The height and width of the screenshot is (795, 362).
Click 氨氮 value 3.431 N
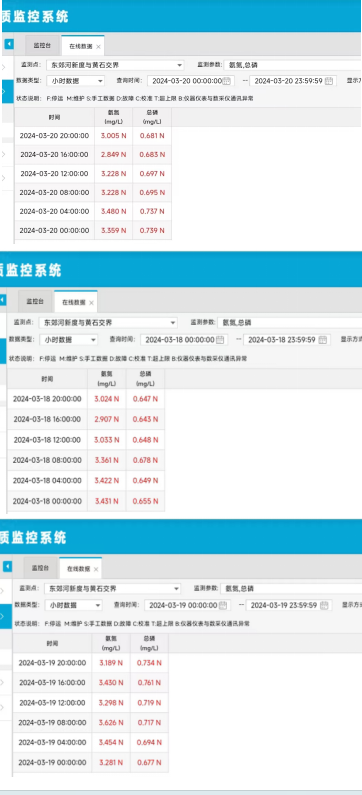point(106,501)
